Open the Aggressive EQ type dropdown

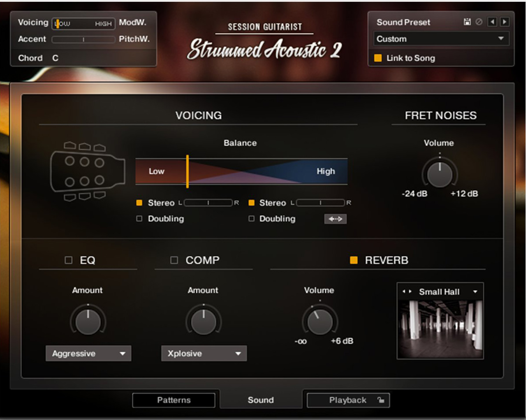tap(88, 353)
